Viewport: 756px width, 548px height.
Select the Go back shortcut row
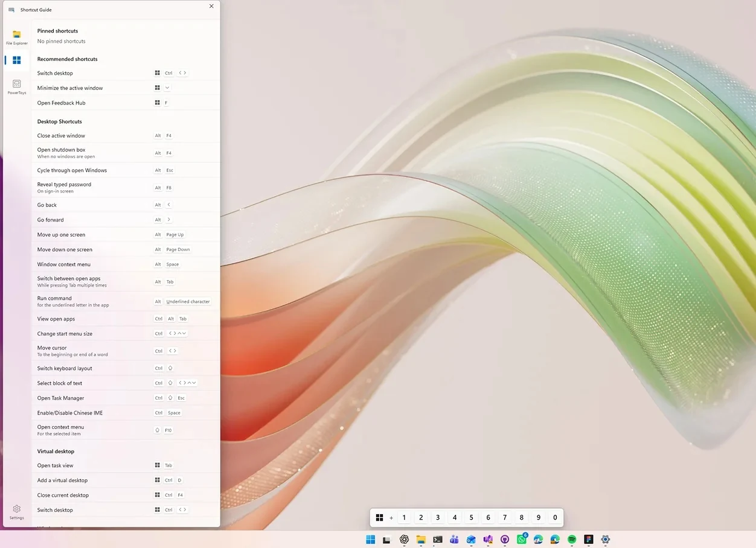pyautogui.click(x=126, y=205)
